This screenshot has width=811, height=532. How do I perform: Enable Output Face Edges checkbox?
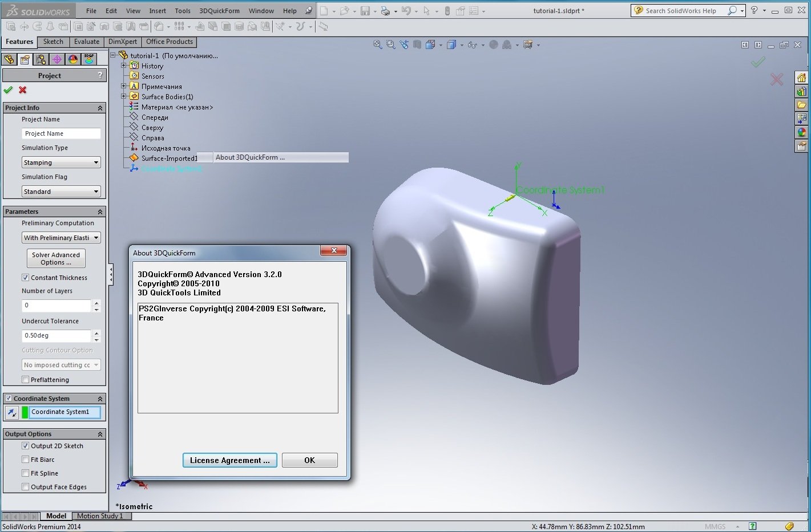(25, 487)
